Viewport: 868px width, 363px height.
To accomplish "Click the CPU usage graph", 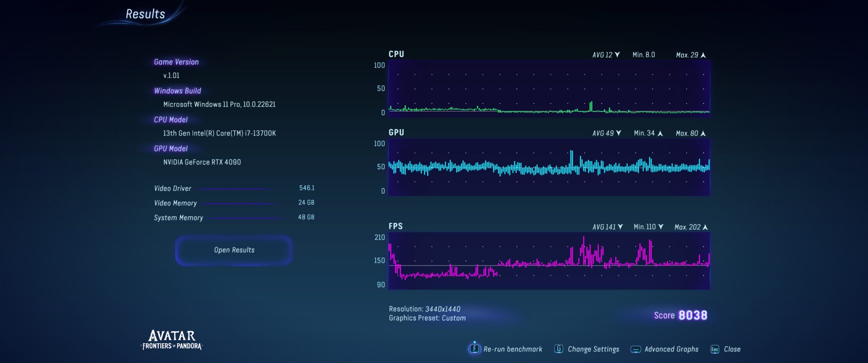I will [549, 89].
